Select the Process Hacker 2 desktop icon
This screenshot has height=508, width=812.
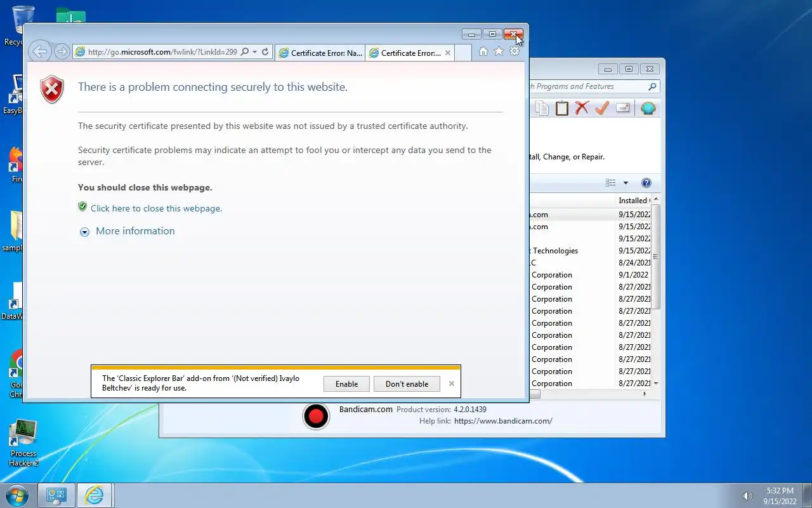[23, 443]
